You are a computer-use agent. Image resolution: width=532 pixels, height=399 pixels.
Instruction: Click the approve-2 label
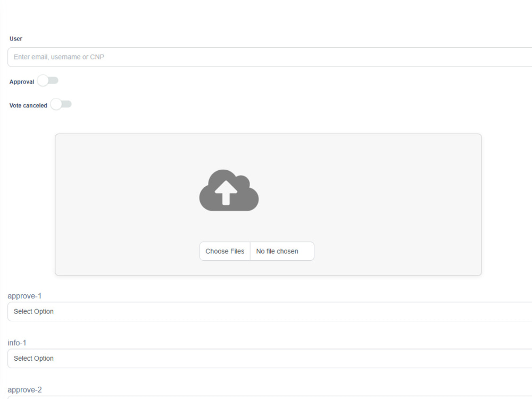coord(24,390)
